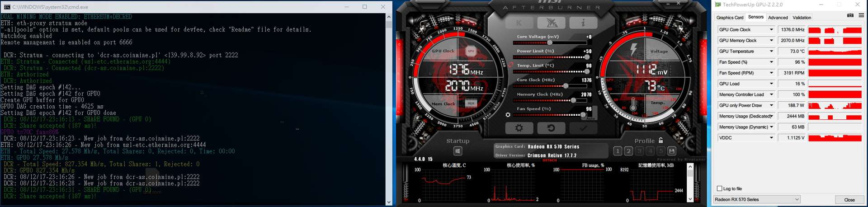
Task: Take a screenshot with GPU-Z camera icon
Action: [x=850, y=15]
